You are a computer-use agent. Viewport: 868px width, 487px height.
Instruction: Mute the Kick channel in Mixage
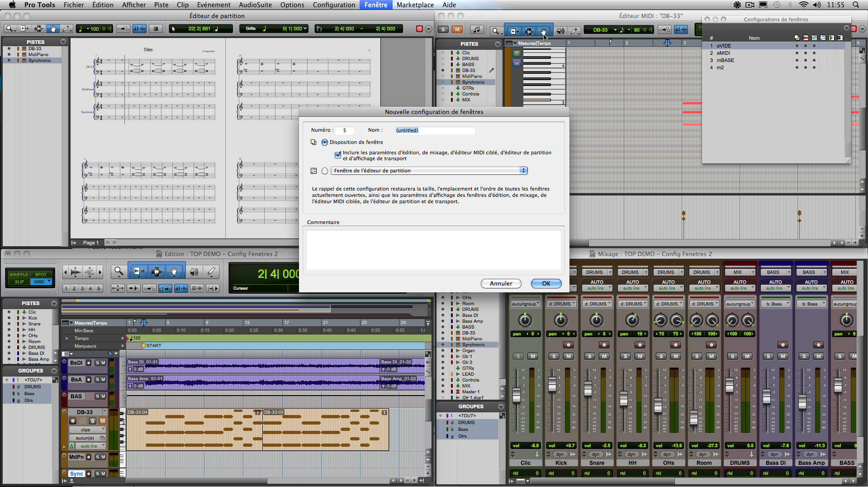point(569,356)
